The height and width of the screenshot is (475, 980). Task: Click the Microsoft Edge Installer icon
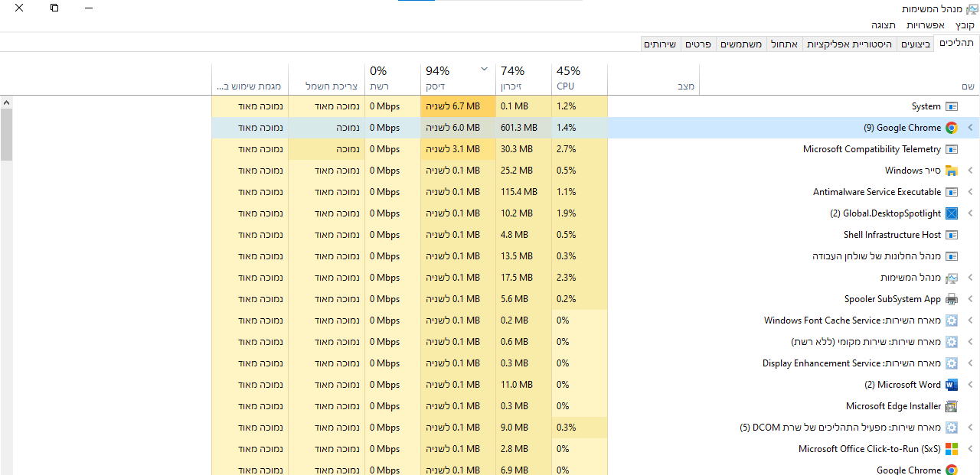(x=952, y=406)
